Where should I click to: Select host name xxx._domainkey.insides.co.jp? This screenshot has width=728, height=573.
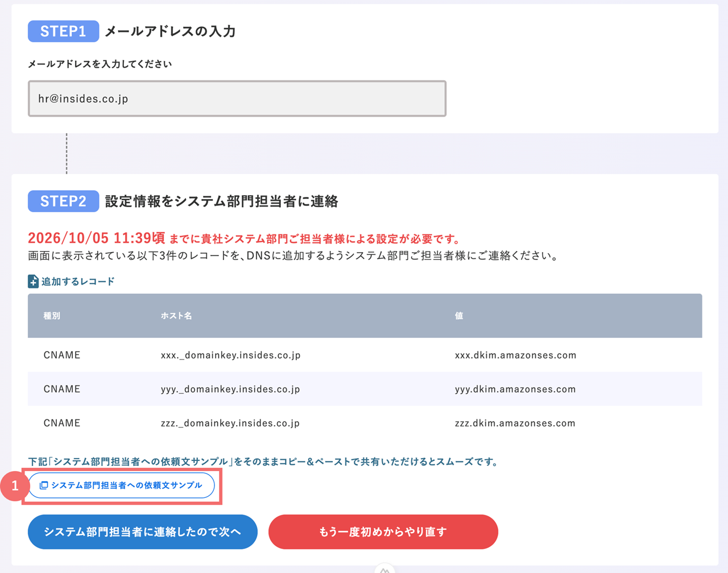230,355
